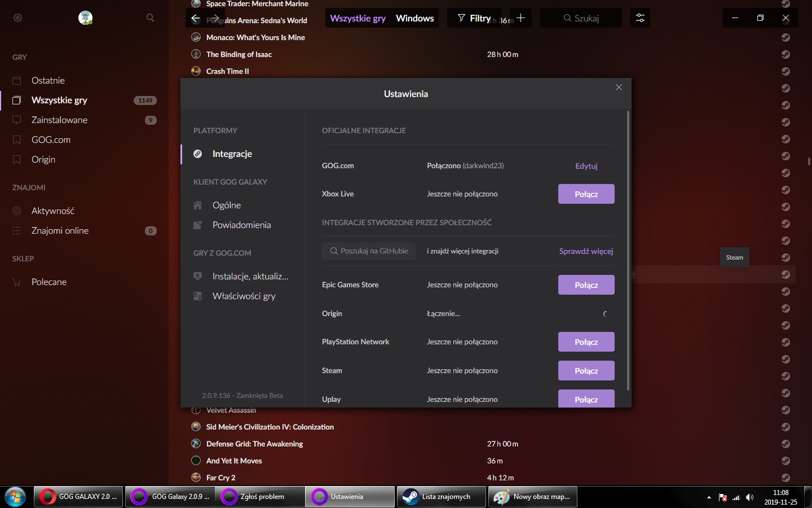Switch to Lista znajomych Steam taskbar window
The image size is (812, 508).
[x=442, y=497]
